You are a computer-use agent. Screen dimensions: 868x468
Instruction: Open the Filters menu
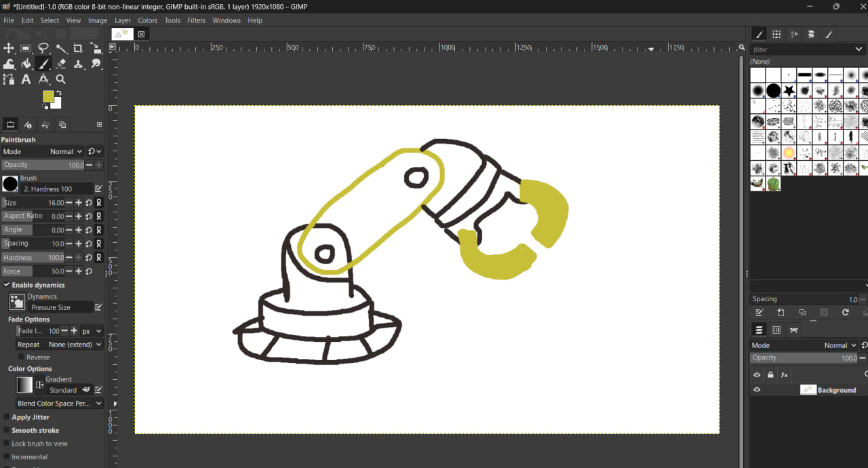[197, 20]
